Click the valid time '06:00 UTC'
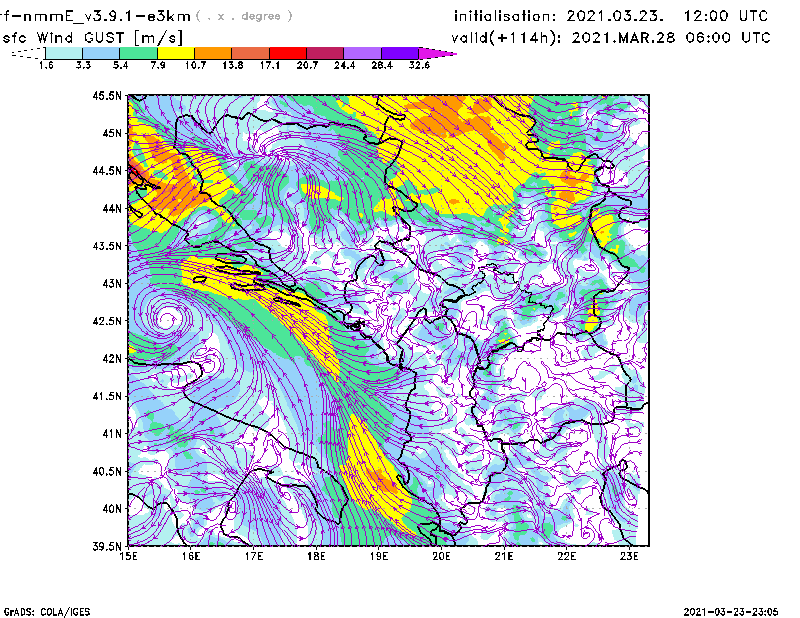800x618 pixels. (728, 38)
